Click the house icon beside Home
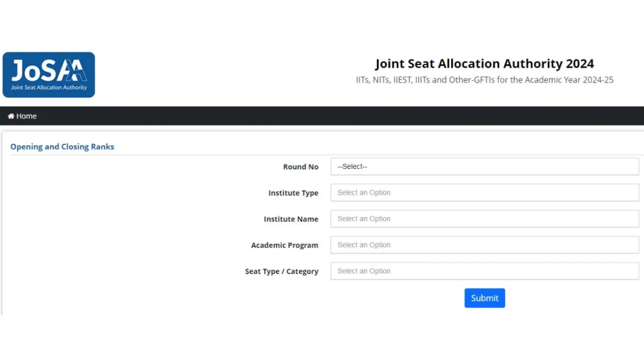The image size is (644, 362). [11, 116]
